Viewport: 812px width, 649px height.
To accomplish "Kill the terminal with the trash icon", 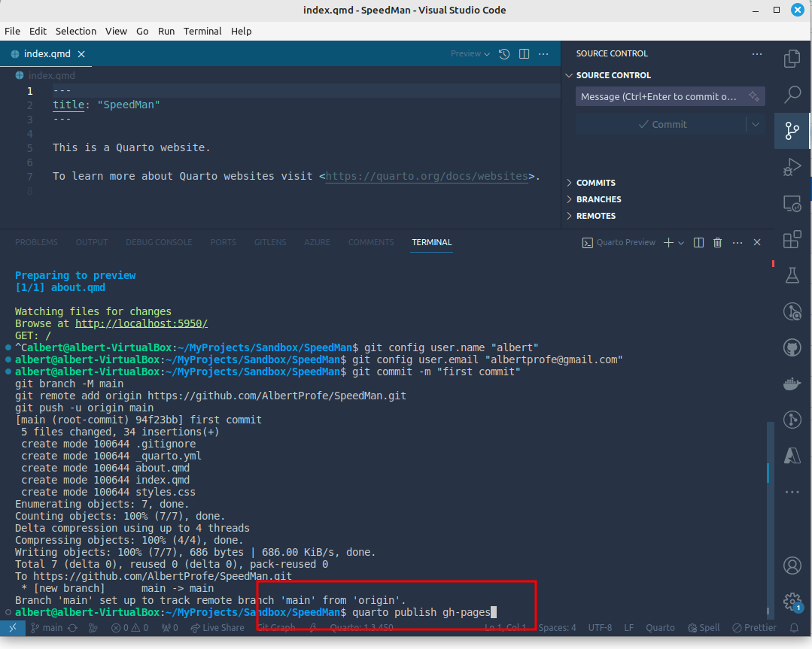I will 718,243.
